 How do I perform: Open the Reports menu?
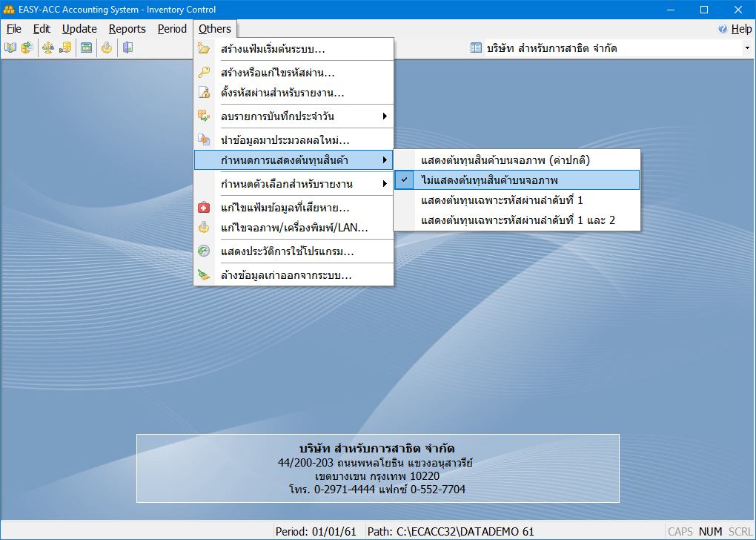point(127,29)
